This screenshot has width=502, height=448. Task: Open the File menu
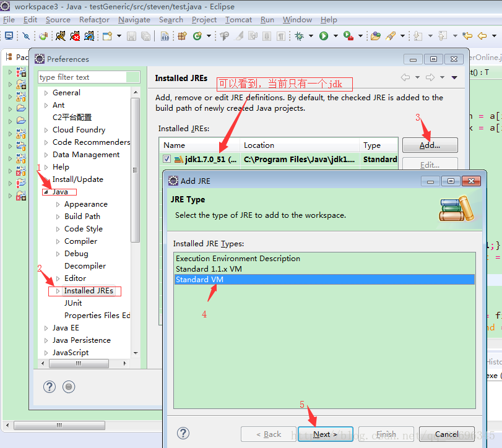(x=9, y=20)
